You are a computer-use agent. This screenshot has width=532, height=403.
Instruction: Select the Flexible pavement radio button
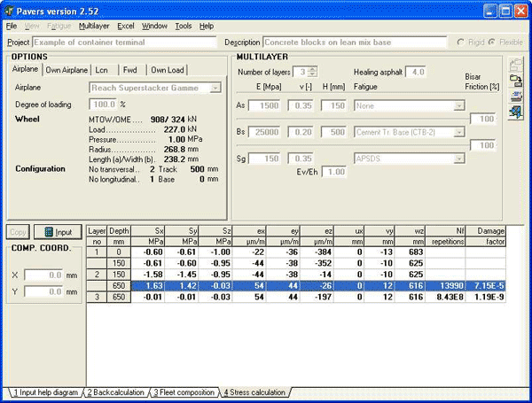tap(490, 42)
